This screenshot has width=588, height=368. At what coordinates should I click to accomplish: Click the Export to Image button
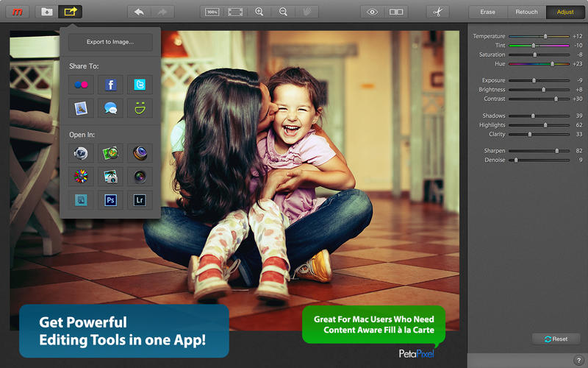point(110,42)
